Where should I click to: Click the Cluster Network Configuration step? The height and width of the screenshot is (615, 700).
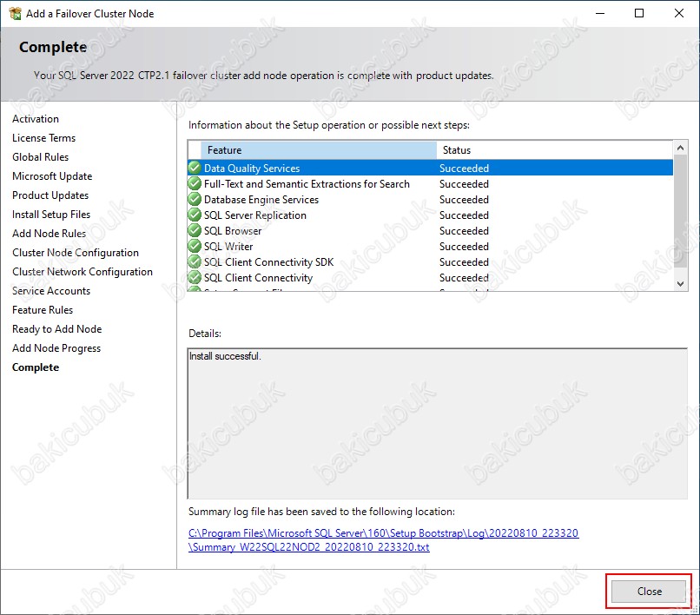point(83,272)
